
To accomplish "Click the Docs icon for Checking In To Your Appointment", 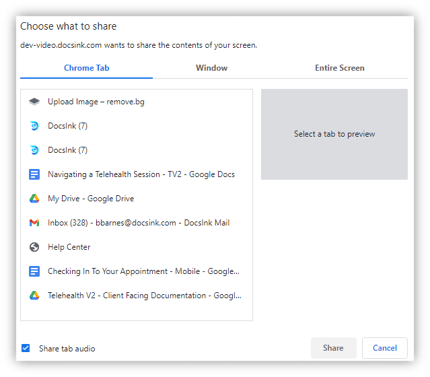I will point(34,271).
